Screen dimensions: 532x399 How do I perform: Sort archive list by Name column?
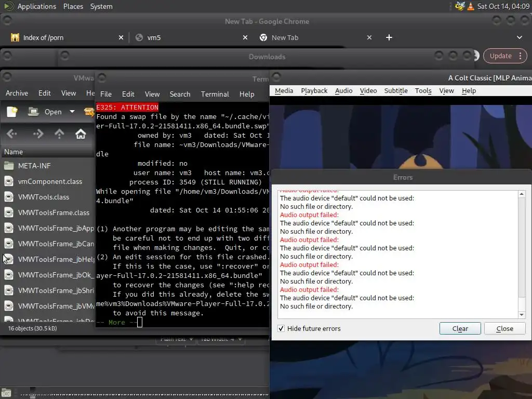click(47, 152)
